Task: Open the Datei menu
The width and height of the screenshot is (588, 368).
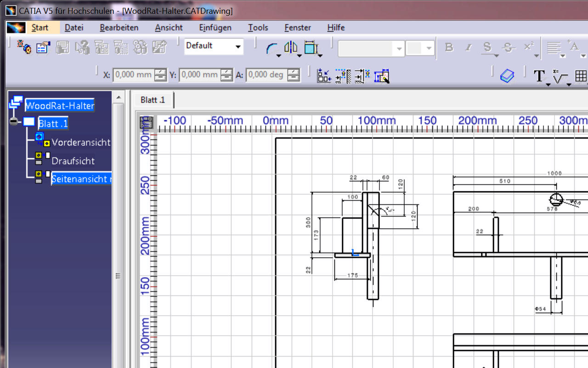Action: tap(74, 28)
